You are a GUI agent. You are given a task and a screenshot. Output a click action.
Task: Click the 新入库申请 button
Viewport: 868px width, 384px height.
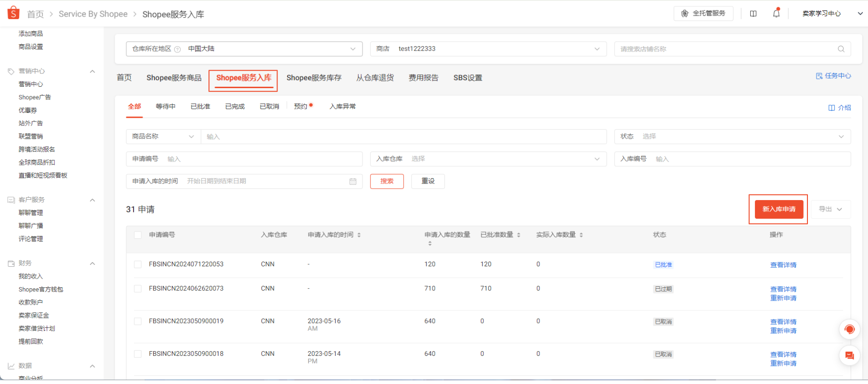779,209
